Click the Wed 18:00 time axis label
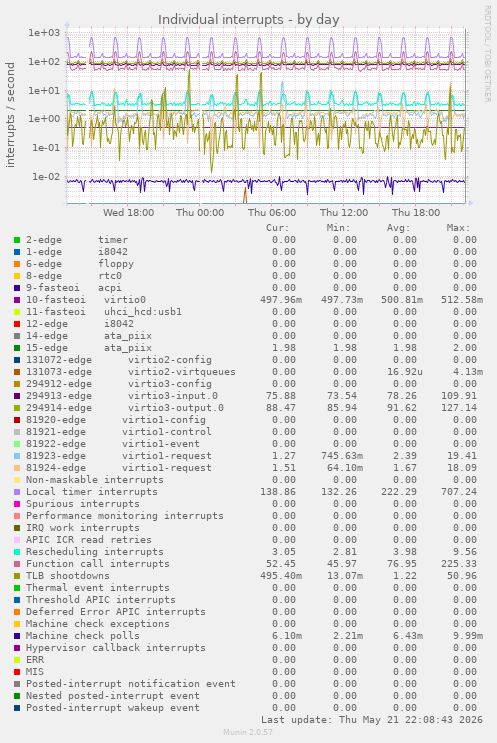Image resolution: width=497 pixels, height=743 pixels. [128, 213]
